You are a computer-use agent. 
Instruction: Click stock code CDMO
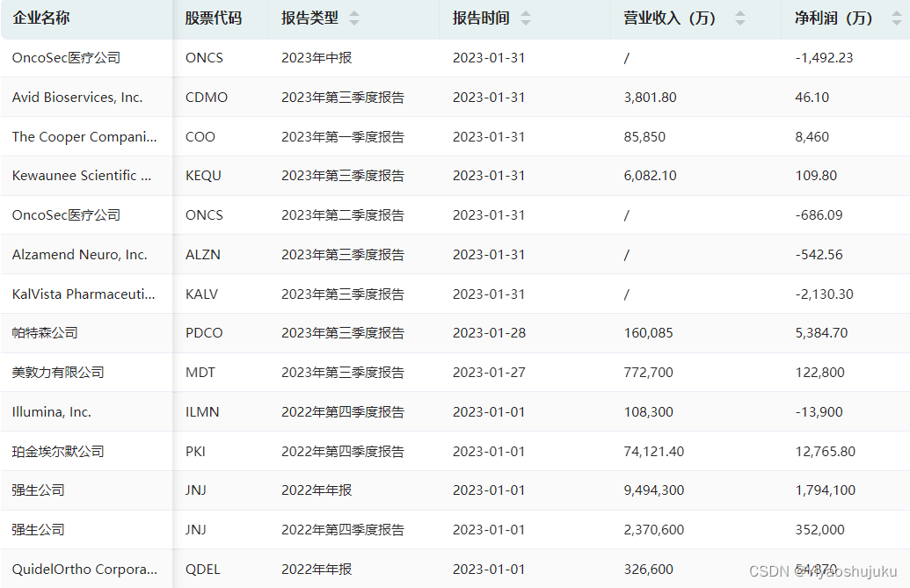[x=207, y=97]
